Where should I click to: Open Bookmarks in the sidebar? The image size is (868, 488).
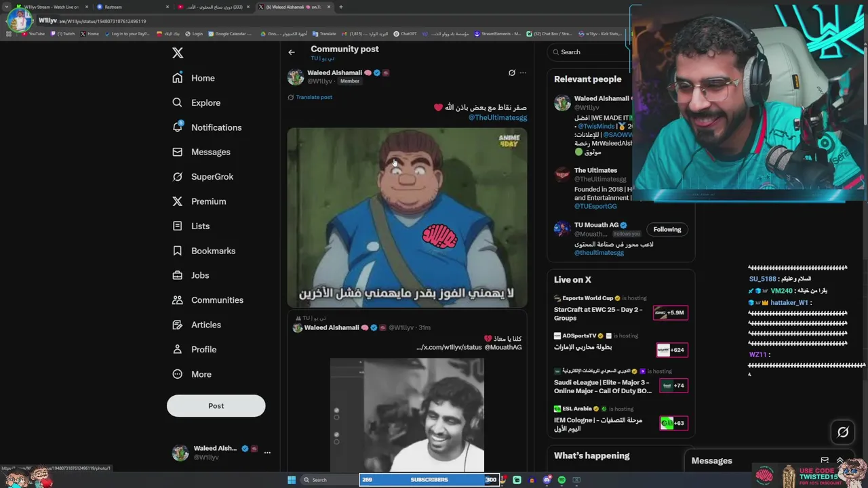[203, 251]
